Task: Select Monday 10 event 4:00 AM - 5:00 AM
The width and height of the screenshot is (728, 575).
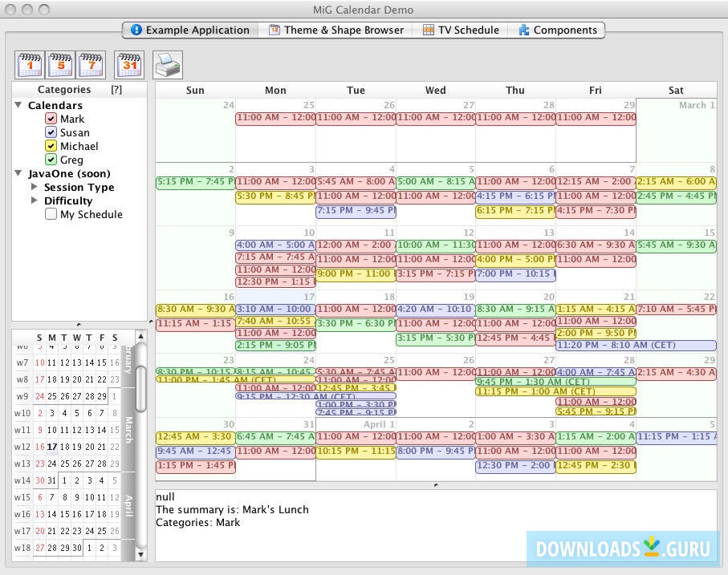Action: click(276, 245)
